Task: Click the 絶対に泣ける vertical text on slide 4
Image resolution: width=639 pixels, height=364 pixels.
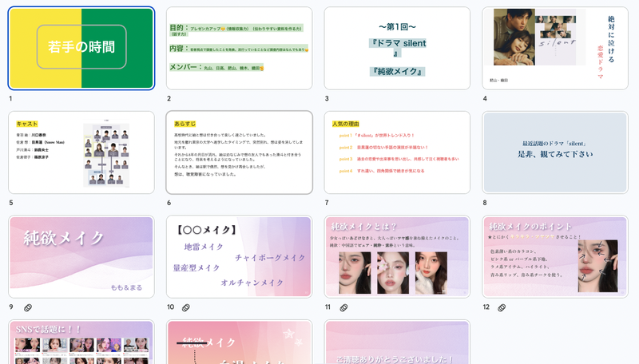Action: tap(611, 39)
